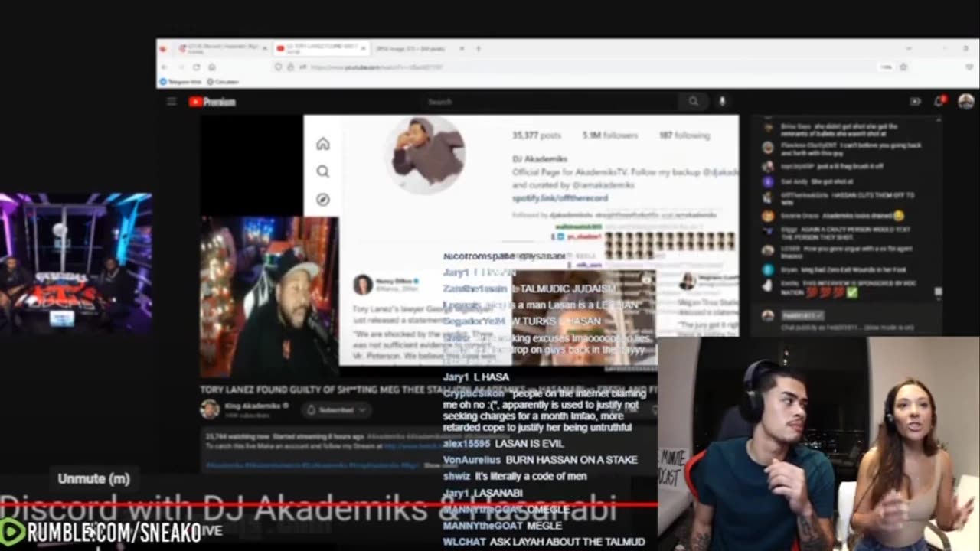Click the video title about Tory Lanez
The image size is (980, 551).
(429, 390)
